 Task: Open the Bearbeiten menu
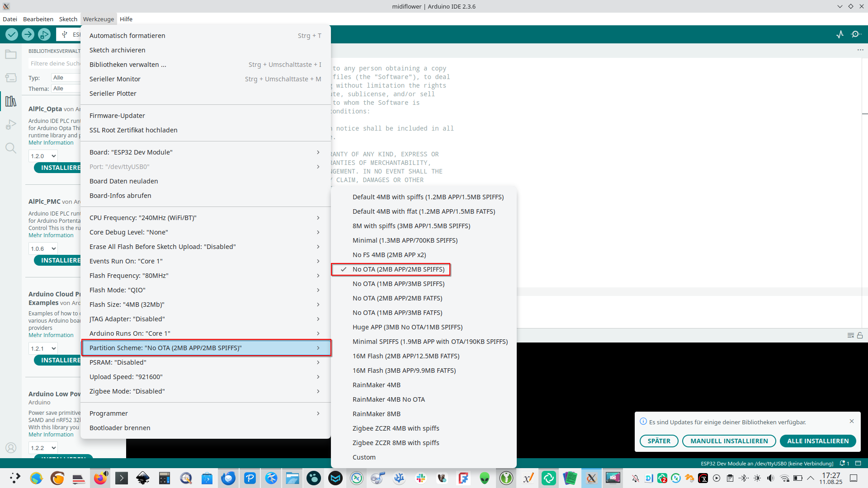[x=38, y=19]
